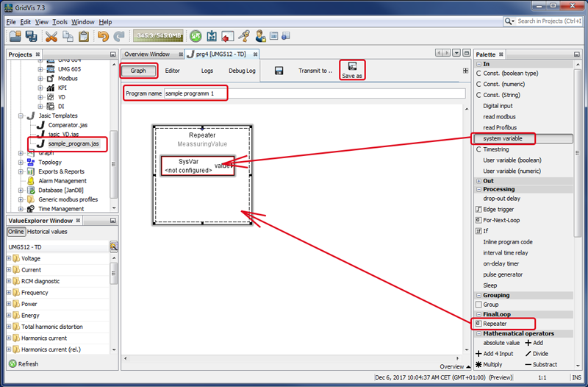Viewport: 588px width, 387px height.
Task: Click the Save floppy disk icon
Action: (x=279, y=71)
